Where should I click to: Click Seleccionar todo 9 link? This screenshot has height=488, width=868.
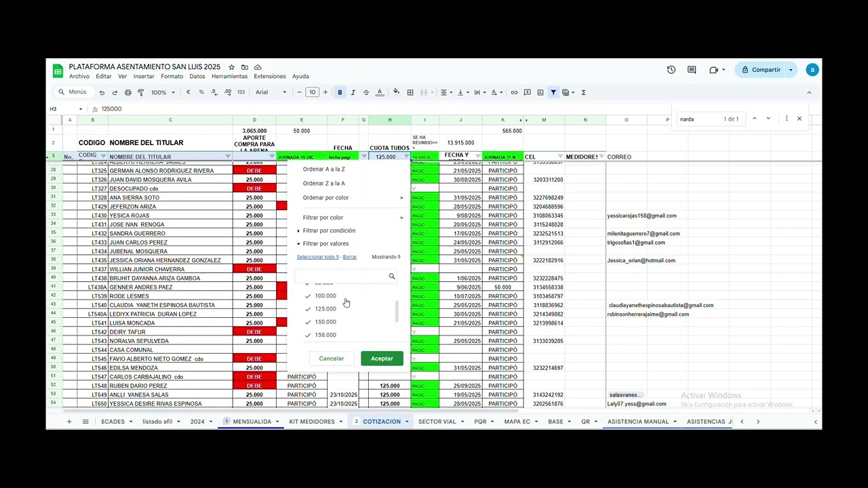[x=317, y=257]
